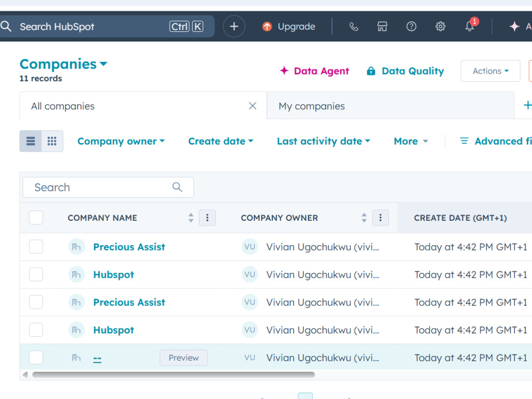
Task: Expand the Company owner filter
Action: (x=121, y=141)
